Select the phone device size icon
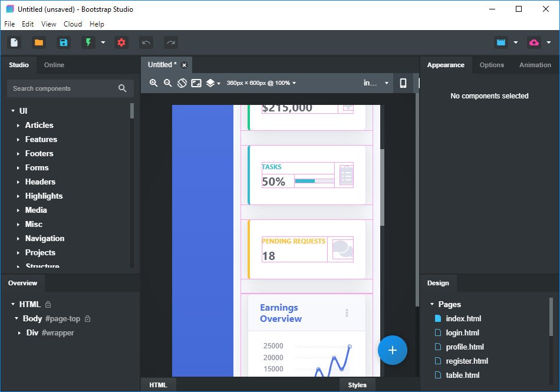The image size is (560, 392). pos(403,83)
